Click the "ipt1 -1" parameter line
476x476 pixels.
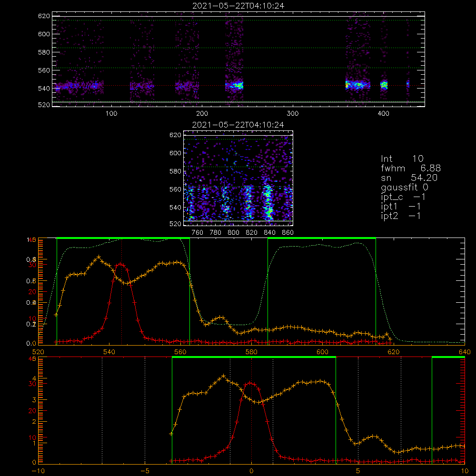[401, 207]
